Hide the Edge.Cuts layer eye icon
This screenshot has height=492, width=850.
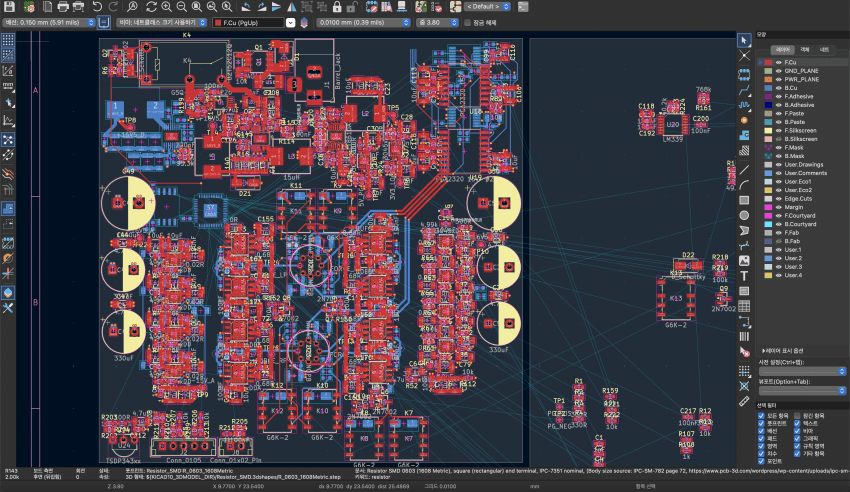(x=778, y=198)
